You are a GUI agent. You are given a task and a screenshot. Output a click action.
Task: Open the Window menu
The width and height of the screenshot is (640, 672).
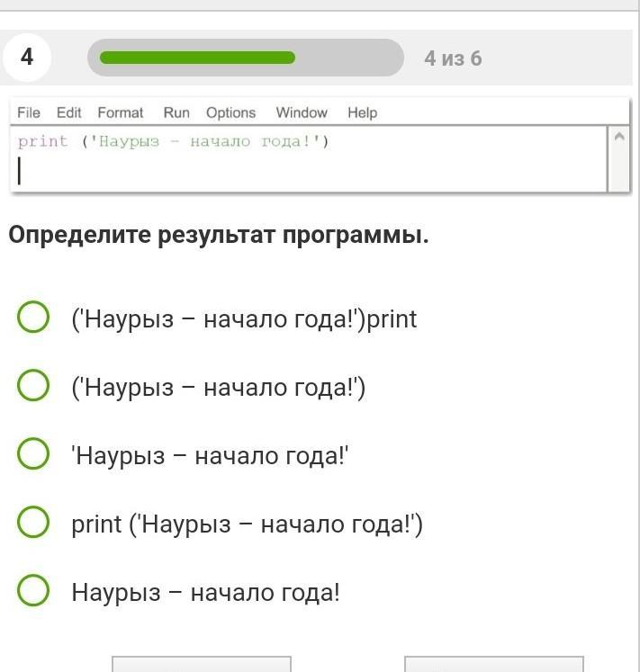302,112
